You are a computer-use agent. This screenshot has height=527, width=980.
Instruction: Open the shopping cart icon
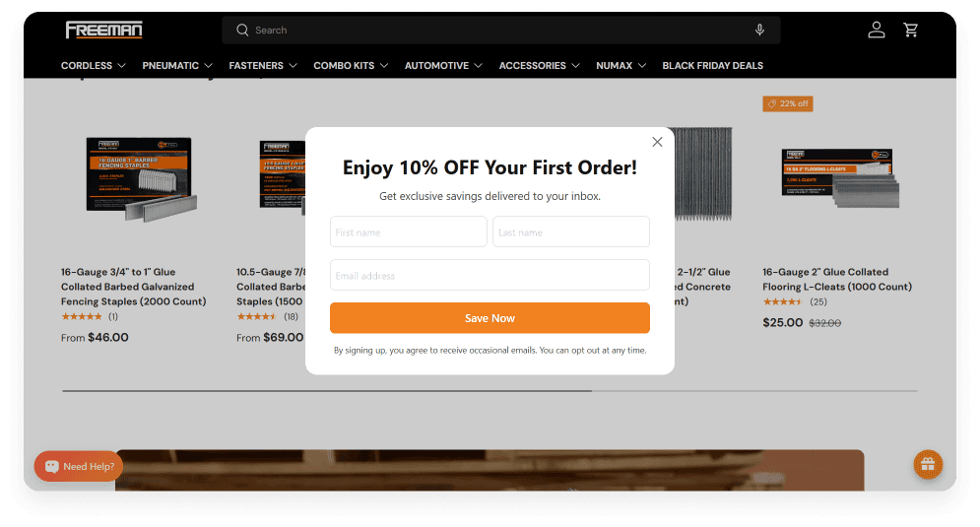click(911, 30)
